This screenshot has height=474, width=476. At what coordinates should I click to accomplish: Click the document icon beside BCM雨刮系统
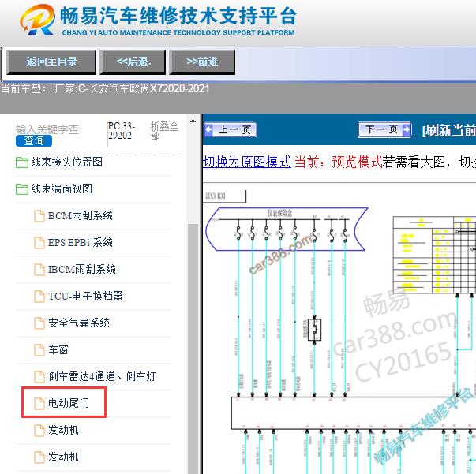click(x=39, y=216)
